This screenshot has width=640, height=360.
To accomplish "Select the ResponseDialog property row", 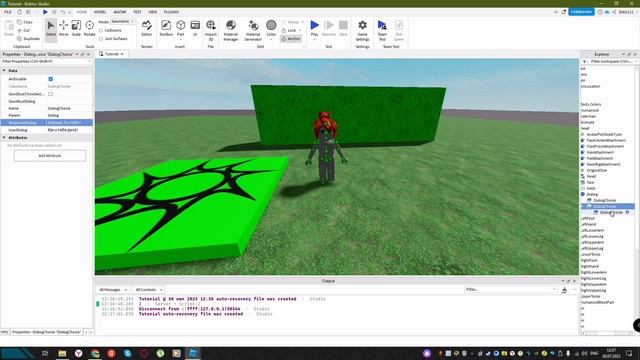I will (x=47, y=122).
